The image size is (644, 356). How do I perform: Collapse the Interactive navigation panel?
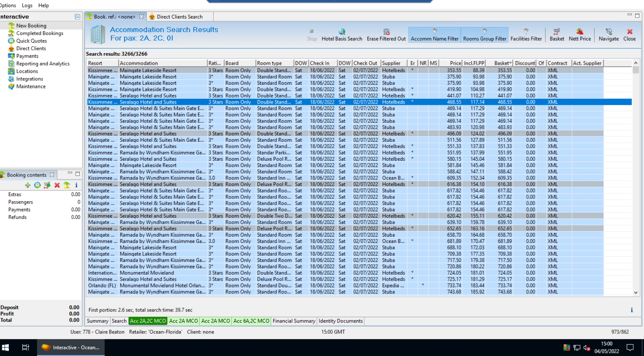click(77, 17)
